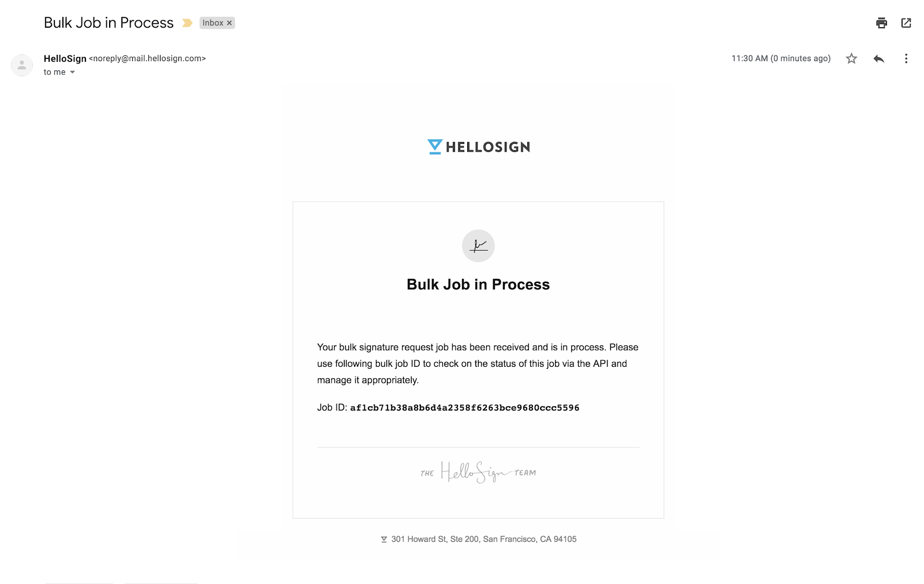
Task: Star the HelloSign message
Action: pyautogui.click(x=851, y=58)
